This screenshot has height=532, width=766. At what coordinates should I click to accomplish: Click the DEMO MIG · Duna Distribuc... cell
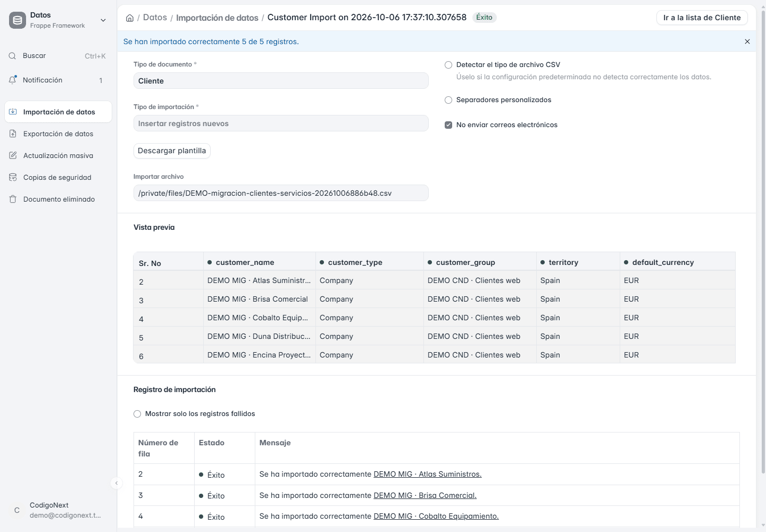tap(260, 336)
